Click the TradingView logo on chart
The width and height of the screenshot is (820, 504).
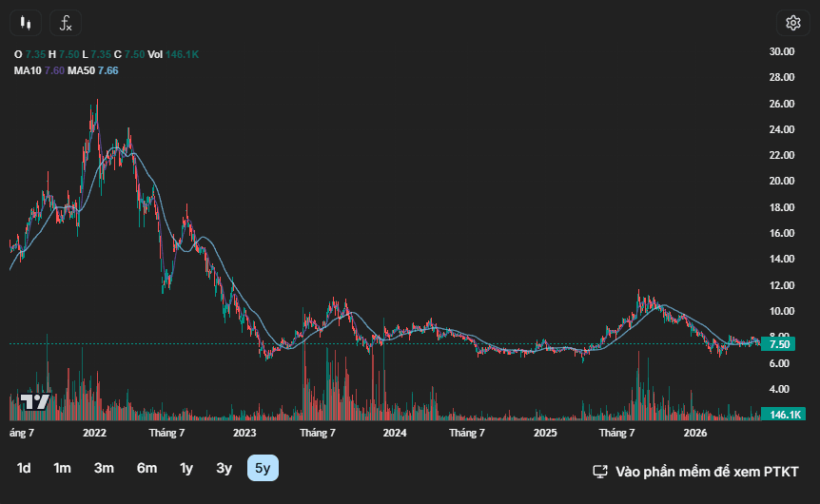pos(35,401)
